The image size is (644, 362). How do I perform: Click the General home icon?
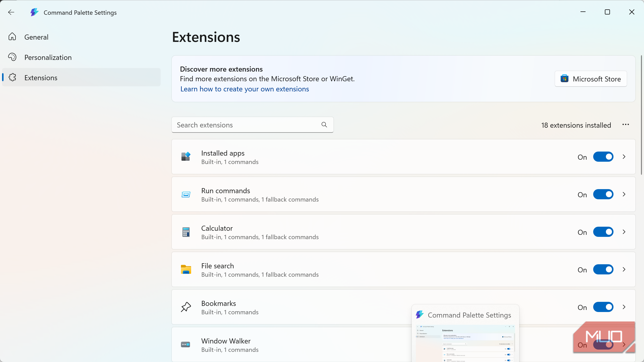coord(12,37)
